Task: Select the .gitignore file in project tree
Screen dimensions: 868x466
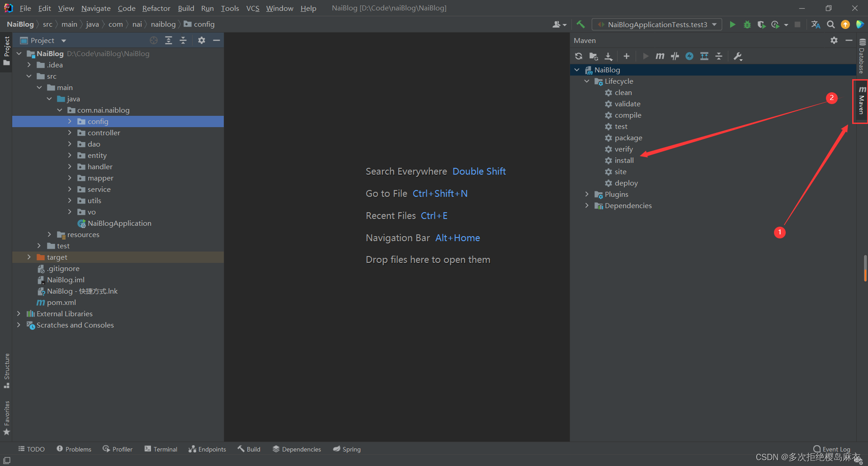Action: click(x=63, y=268)
